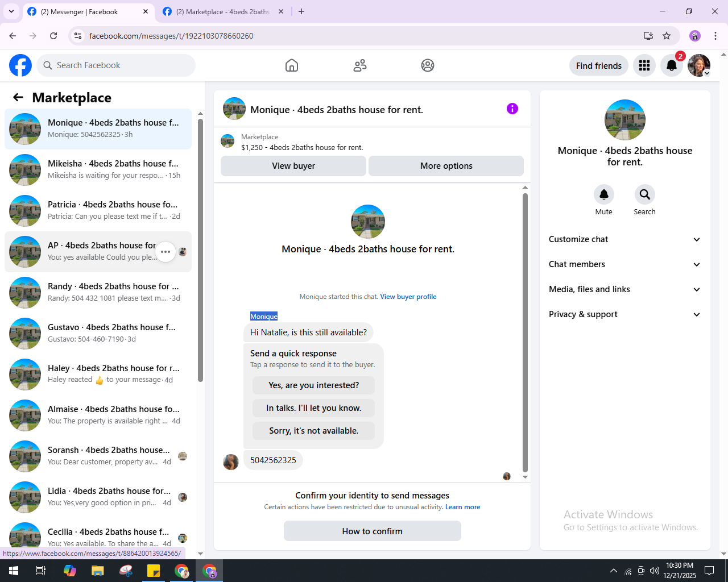Expand Privacy & support section

(624, 314)
